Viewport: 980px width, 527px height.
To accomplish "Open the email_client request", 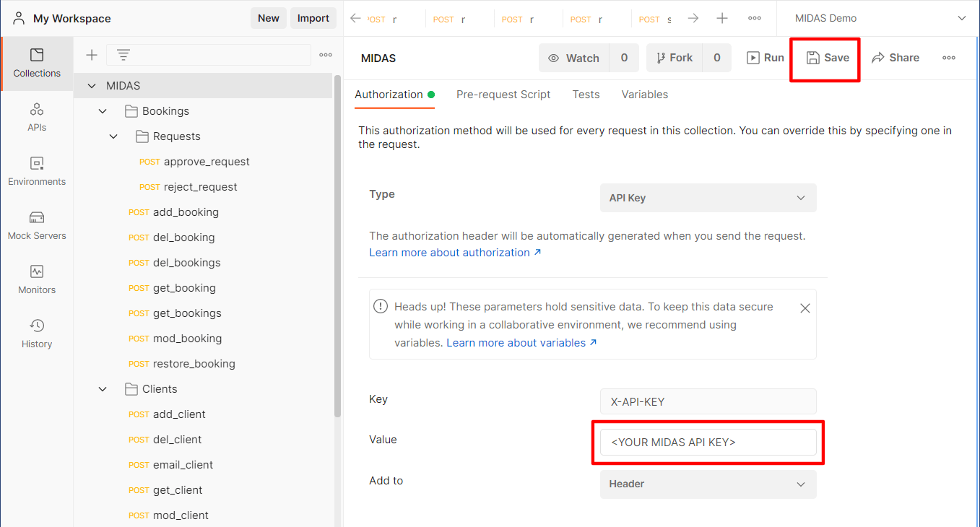I will pos(171,465).
